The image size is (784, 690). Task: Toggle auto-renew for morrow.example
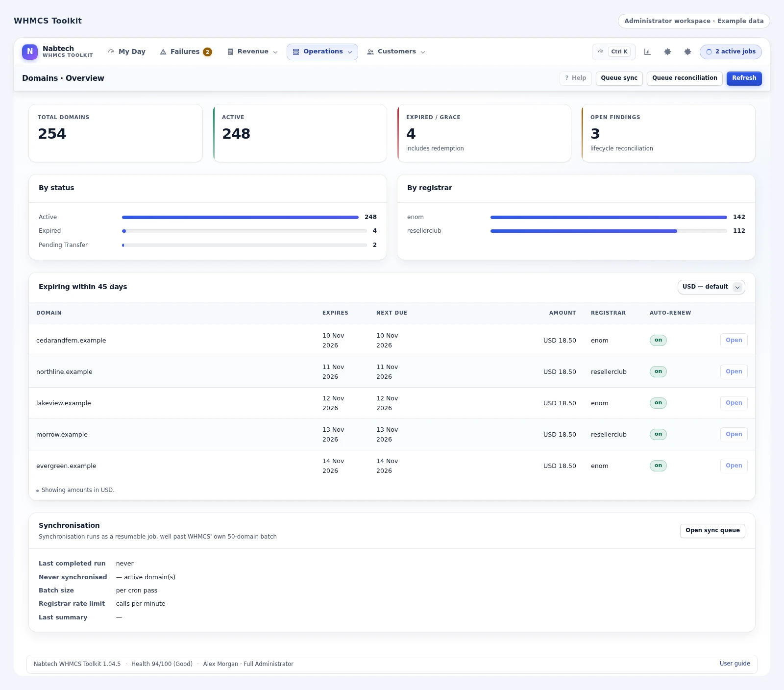pos(658,434)
